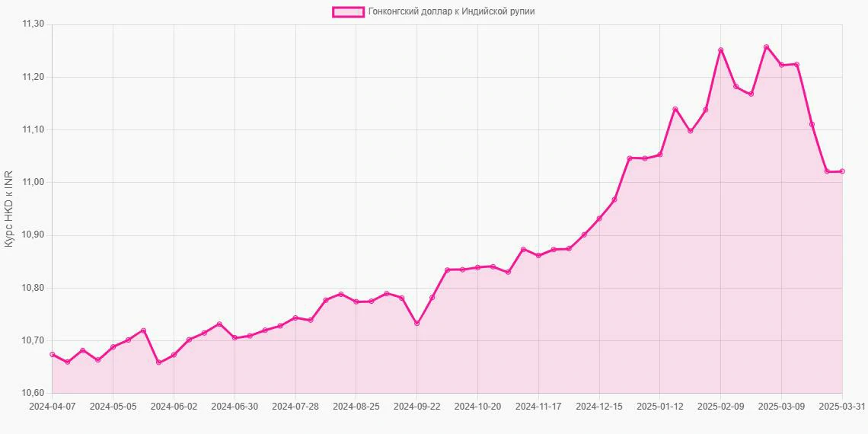Click the data point at 2024-10-20
This screenshot has width=868, height=434.
click(477, 267)
